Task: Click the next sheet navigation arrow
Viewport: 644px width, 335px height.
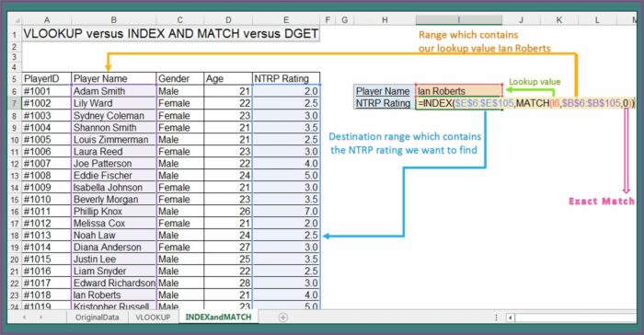Action: [x=40, y=318]
